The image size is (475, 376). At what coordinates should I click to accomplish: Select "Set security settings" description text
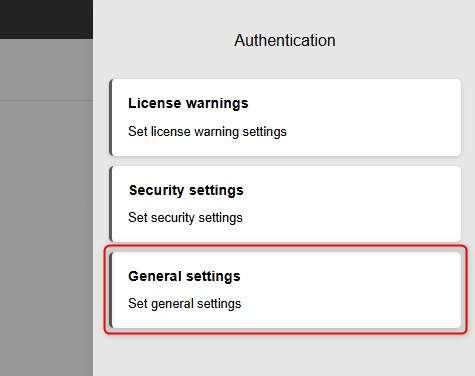point(185,218)
